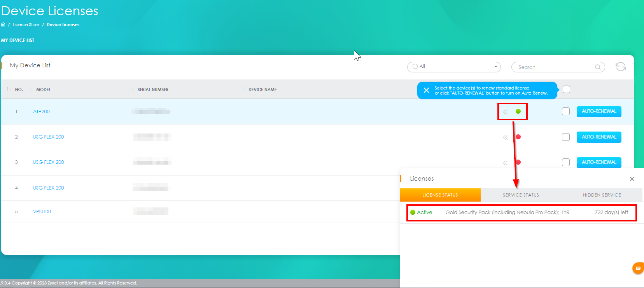Click red status dot on row 3
This screenshot has width=644, height=288.
518,162
